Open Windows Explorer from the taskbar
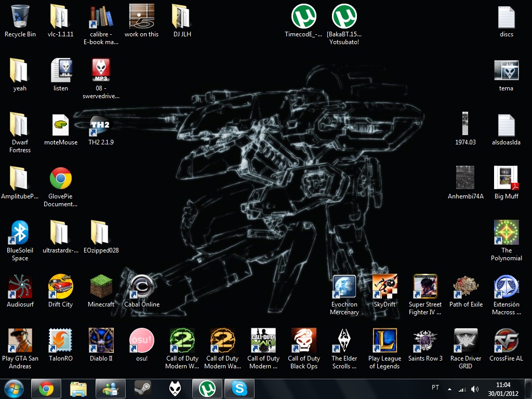 [x=78, y=389]
